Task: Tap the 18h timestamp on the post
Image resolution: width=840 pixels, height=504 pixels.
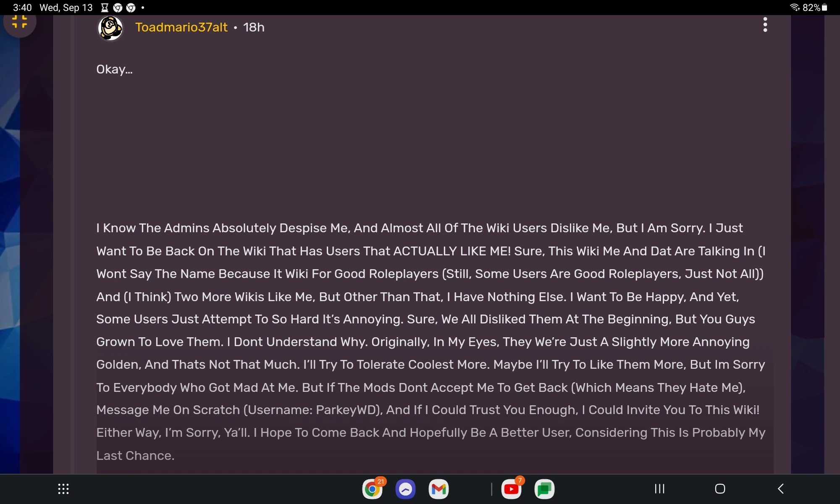Action: 254,27
